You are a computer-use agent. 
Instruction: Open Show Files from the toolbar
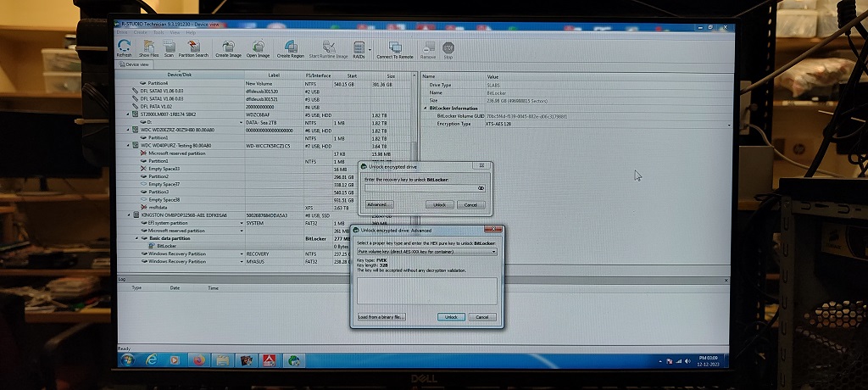point(148,49)
